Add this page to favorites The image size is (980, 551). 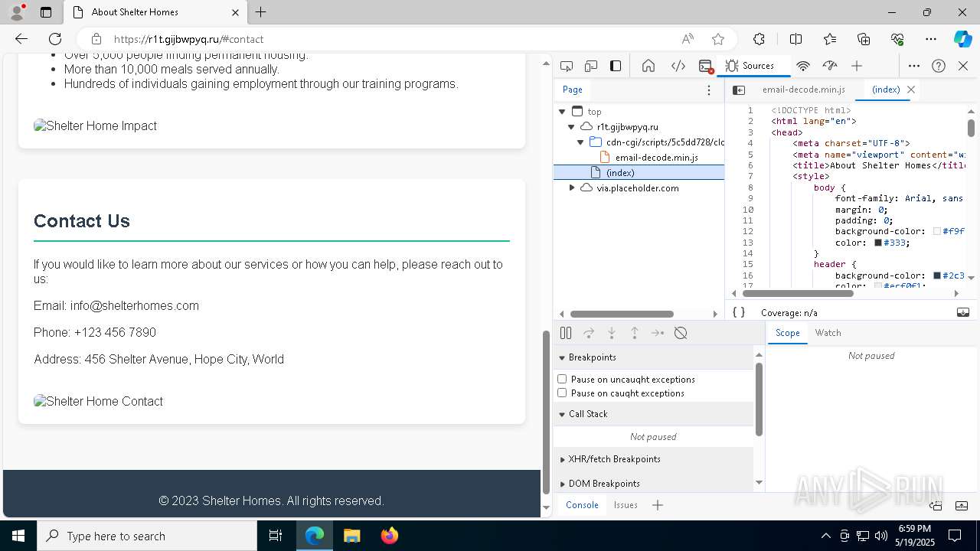point(717,39)
